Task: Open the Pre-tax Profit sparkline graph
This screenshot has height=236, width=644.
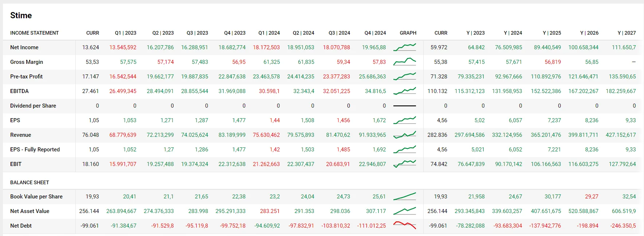Action: click(405, 76)
